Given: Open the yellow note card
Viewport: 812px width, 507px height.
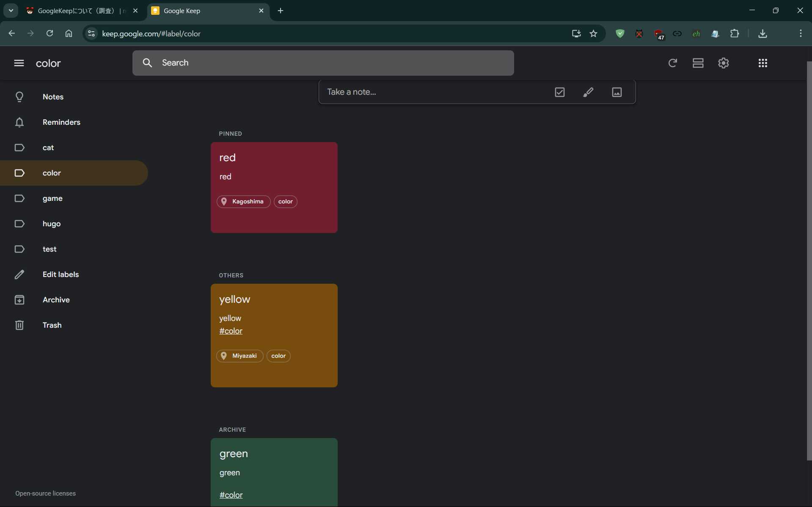Looking at the screenshot, I should (x=274, y=335).
